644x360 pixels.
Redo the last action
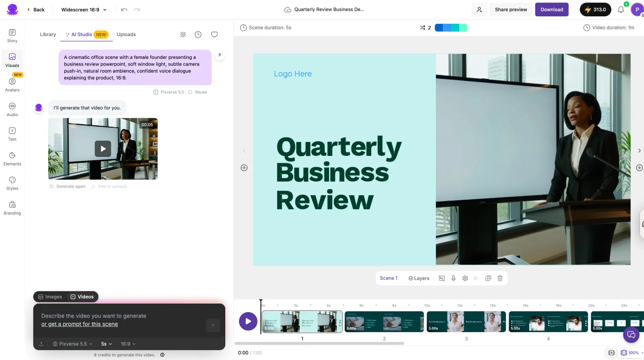tap(137, 9)
